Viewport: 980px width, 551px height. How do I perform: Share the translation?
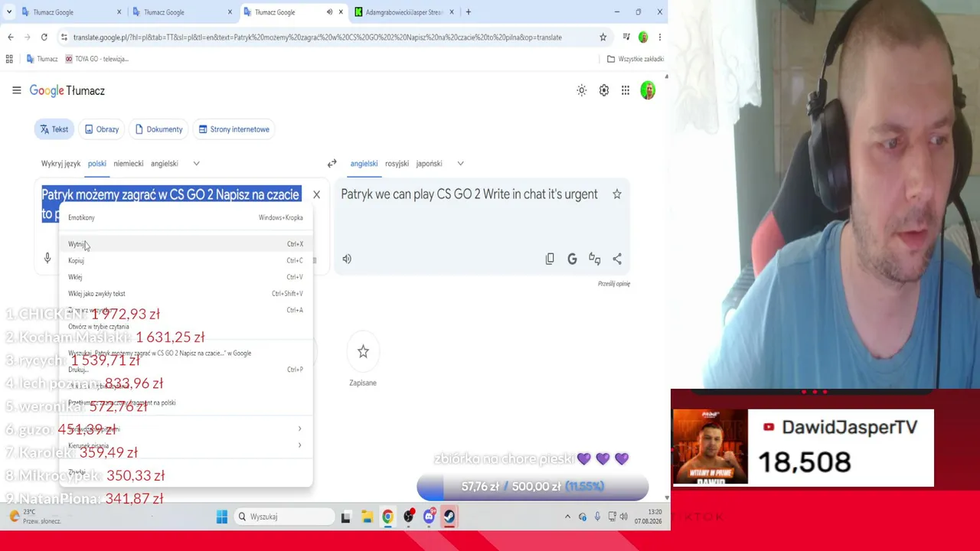point(617,259)
